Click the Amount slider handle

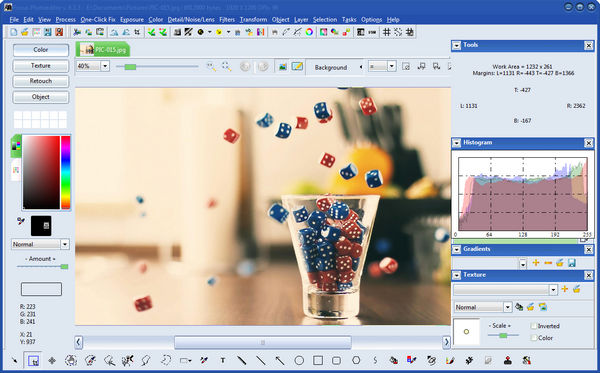click(65, 267)
